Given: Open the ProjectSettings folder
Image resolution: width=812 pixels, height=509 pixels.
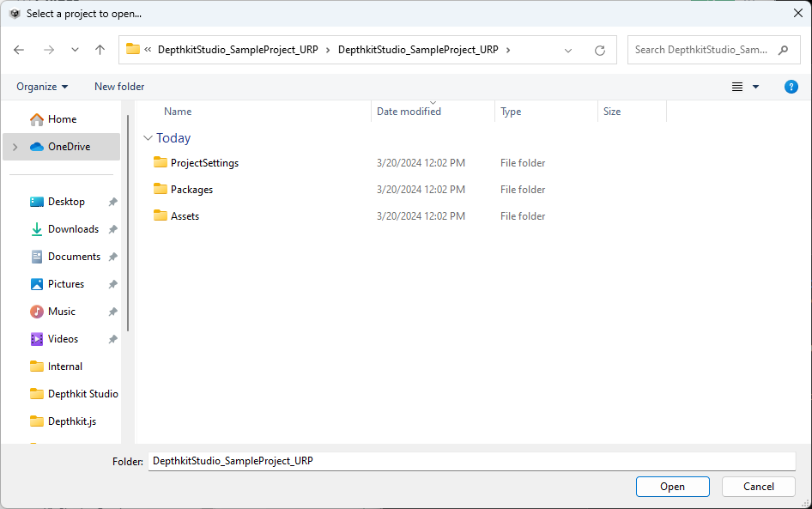Looking at the screenshot, I should click(204, 163).
